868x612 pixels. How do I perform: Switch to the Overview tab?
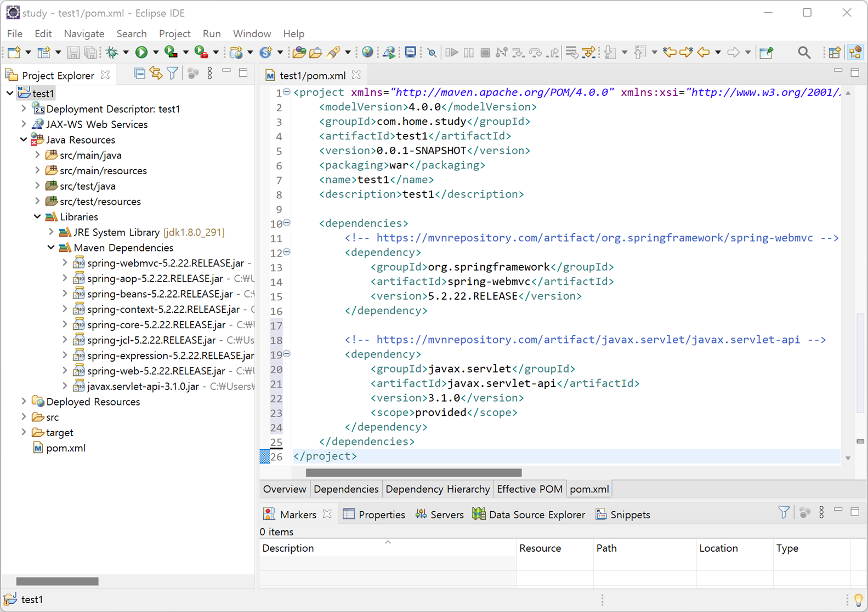[284, 489]
